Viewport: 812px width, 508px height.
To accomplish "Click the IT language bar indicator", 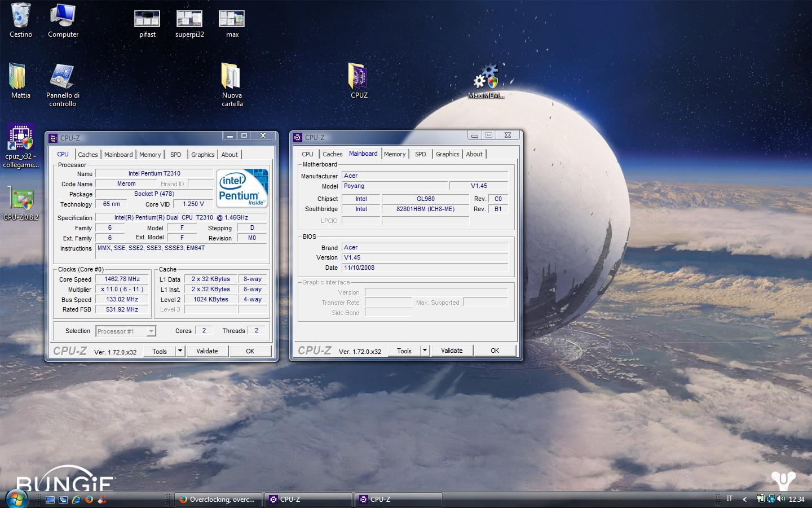I will 730,498.
